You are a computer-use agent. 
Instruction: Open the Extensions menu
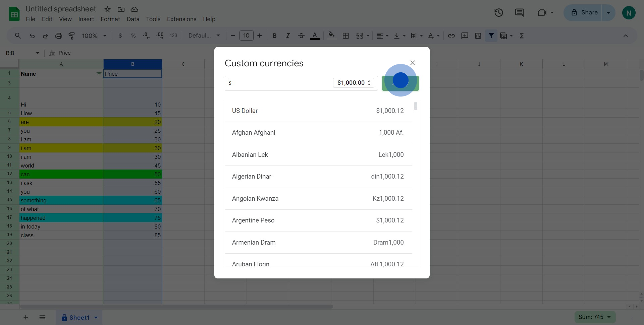pyautogui.click(x=181, y=19)
